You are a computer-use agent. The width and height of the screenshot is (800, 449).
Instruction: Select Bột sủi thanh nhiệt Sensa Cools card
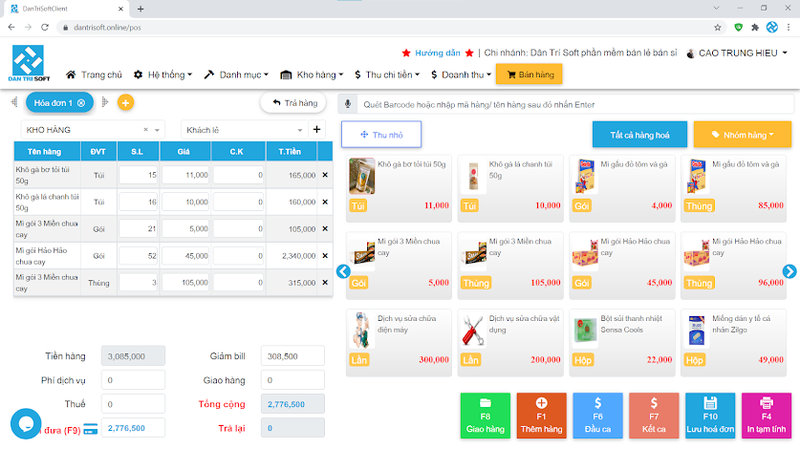click(x=622, y=342)
